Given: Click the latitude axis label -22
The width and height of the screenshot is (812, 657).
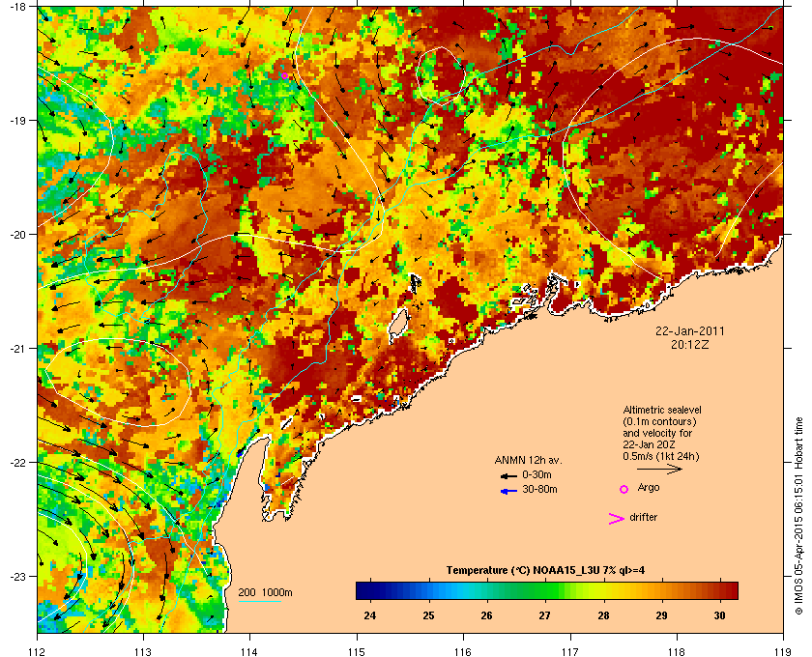Looking at the screenshot, I should pos(17,463).
